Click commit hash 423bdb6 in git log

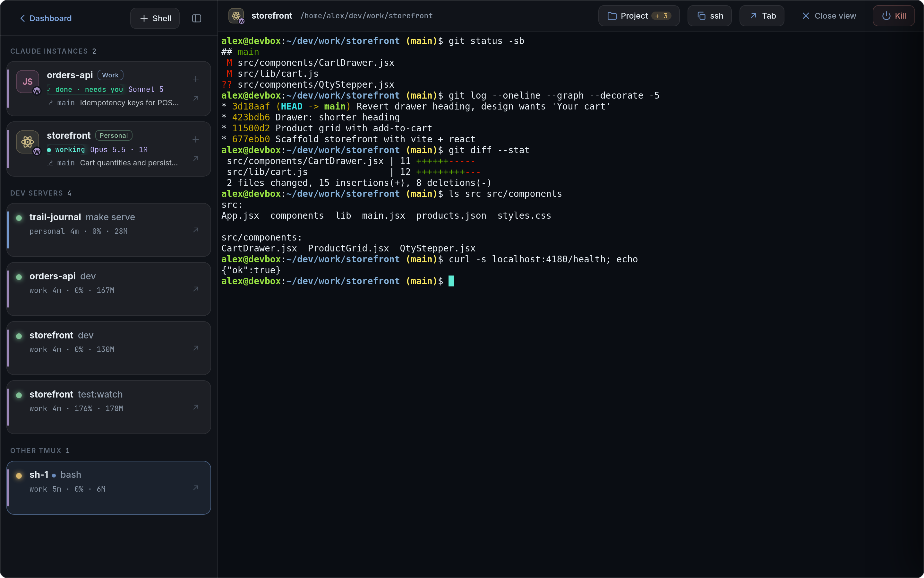pyautogui.click(x=251, y=117)
